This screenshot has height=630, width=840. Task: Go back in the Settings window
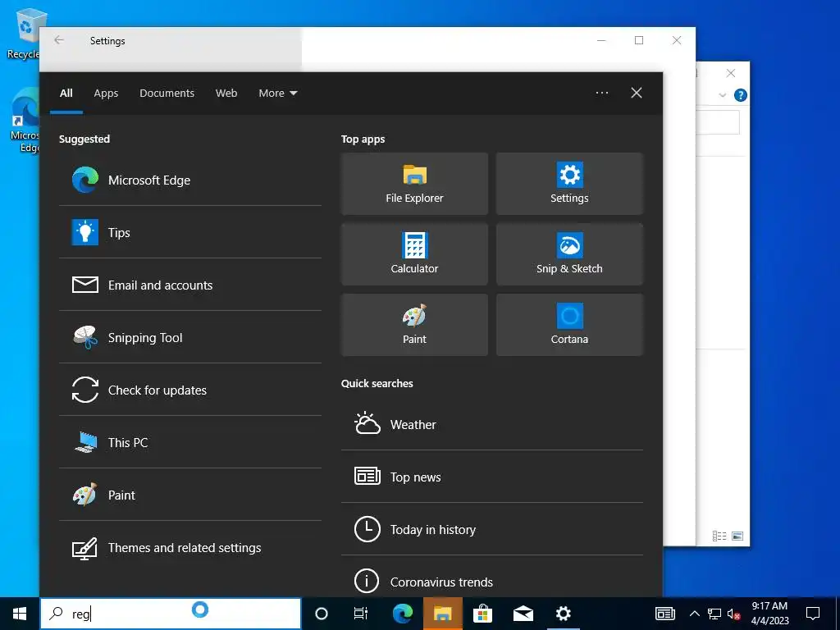(x=59, y=40)
